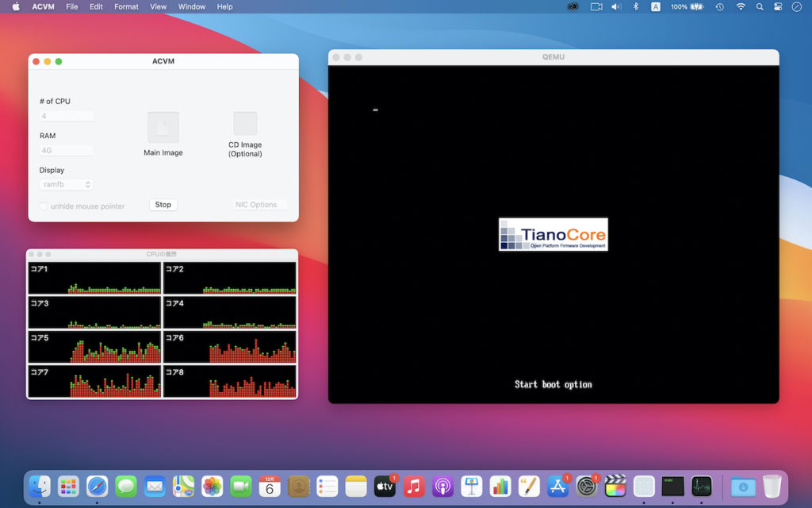The height and width of the screenshot is (508, 812).
Task: Open Time Machine menu bar icon
Action: click(x=719, y=6)
